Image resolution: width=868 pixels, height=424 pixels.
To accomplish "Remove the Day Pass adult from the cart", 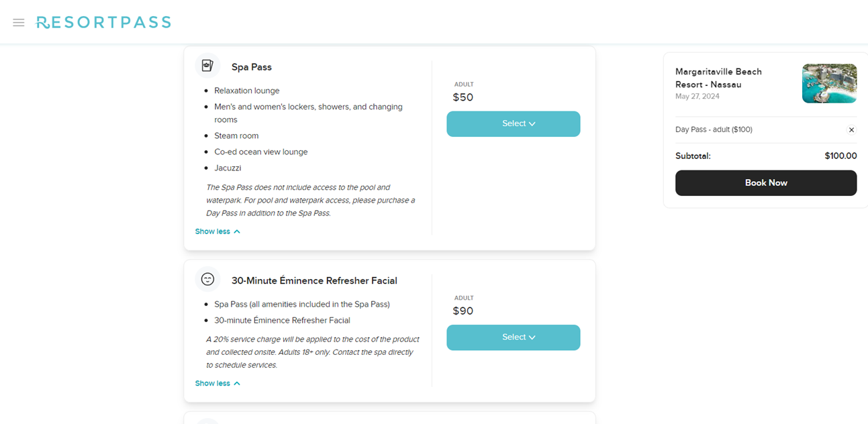I will 851,129.
